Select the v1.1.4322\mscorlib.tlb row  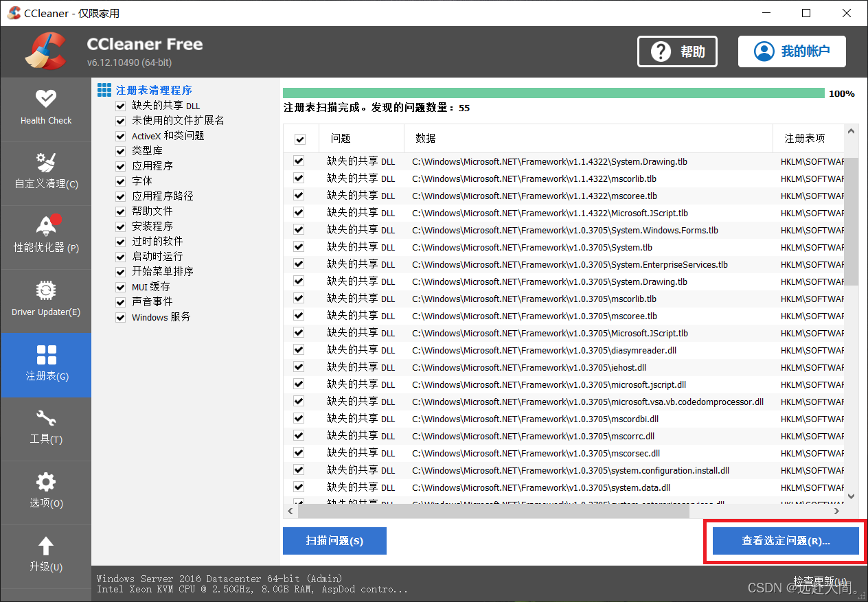(564, 178)
